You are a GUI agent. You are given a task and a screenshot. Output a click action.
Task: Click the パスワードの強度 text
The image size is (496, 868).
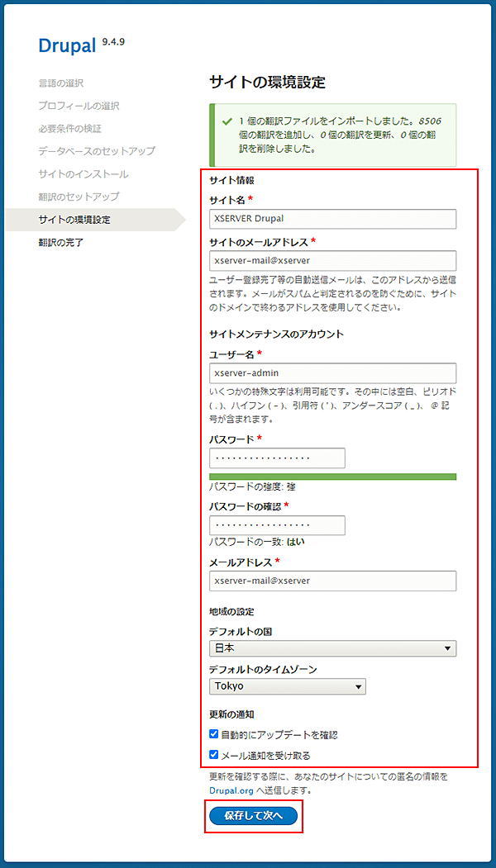[251, 488]
